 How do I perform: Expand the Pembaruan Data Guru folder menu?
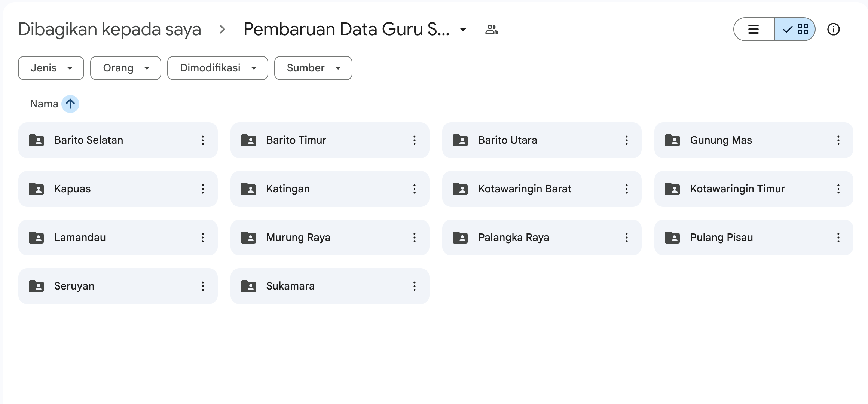point(463,30)
